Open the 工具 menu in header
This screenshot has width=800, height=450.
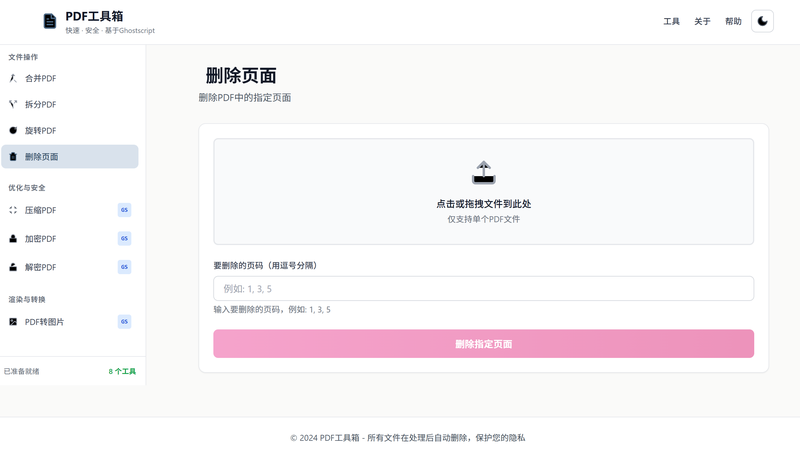[x=671, y=21]
